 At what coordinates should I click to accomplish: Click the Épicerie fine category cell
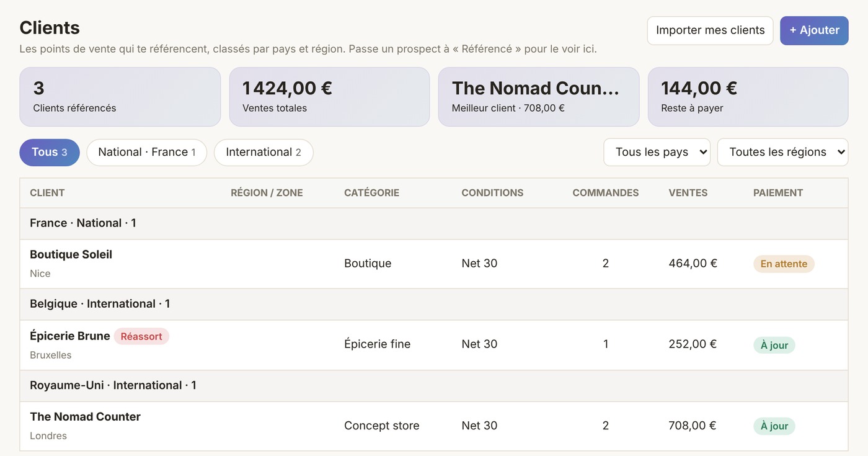(x=377, y=344)
